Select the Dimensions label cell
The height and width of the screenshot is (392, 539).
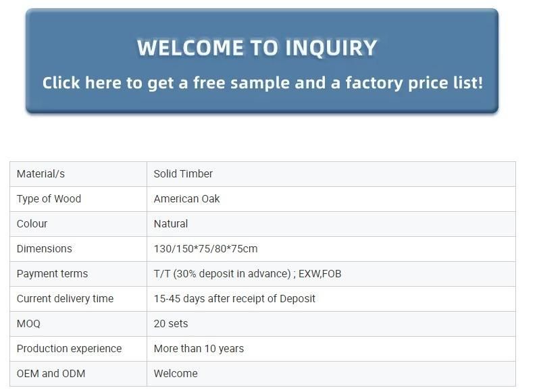click(78, 249)
